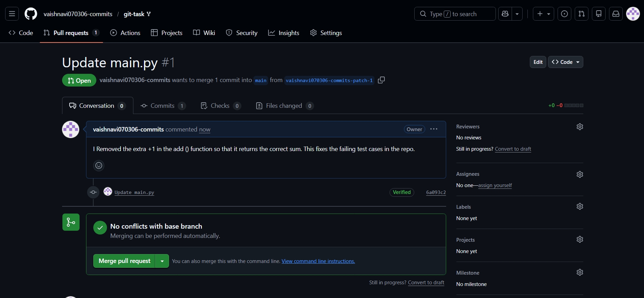Open View command line instructions link

[x=318, y=261]
